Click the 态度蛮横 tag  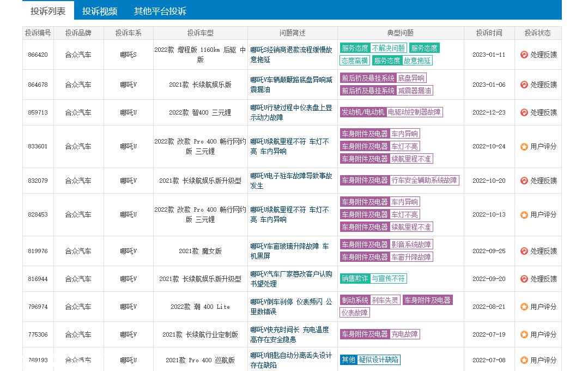click(x=355, y=61)
